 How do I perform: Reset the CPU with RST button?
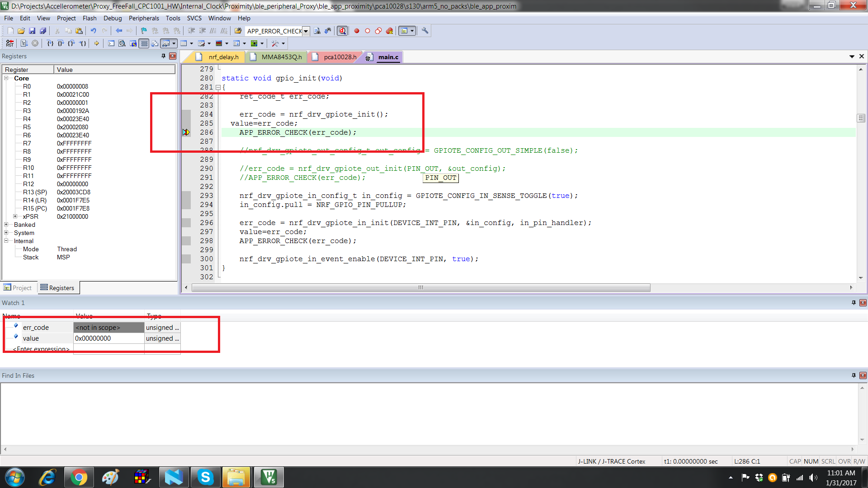pos(9,43)
